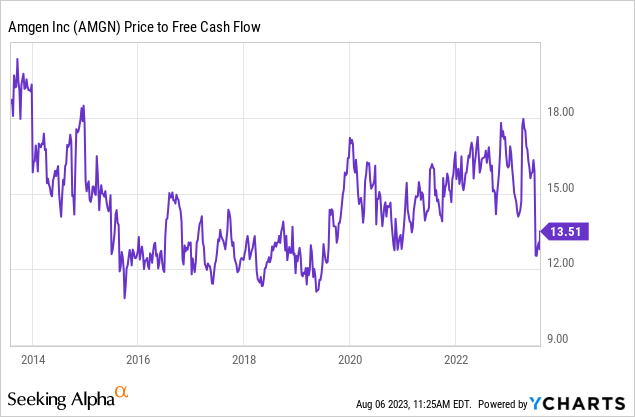635x417 pixels.
Task: Click the Seeking Alpha alpha symbol icon
Action: (121, 392)
